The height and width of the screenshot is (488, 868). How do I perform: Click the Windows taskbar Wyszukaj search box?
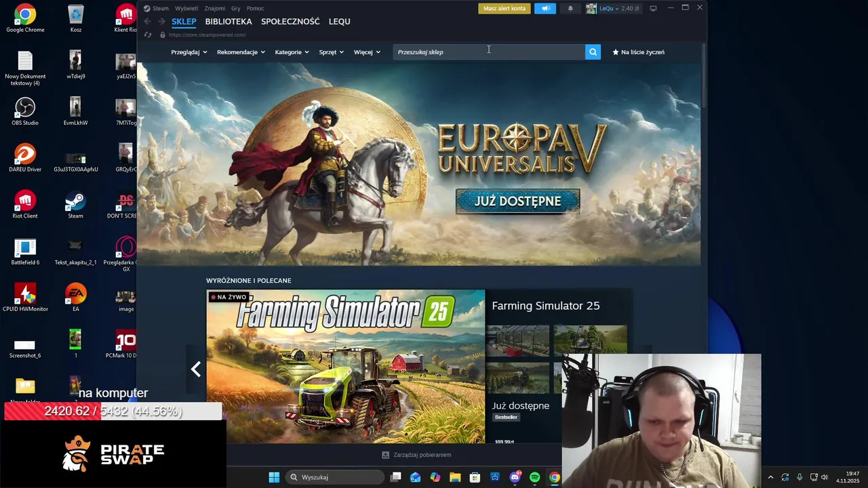click(x=336, y=477)
